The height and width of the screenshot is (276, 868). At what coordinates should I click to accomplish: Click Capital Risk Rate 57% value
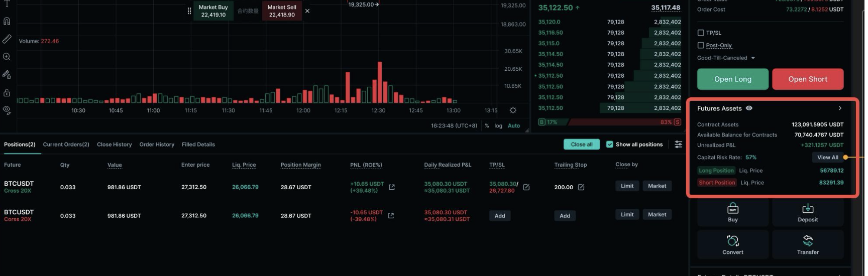751,158
